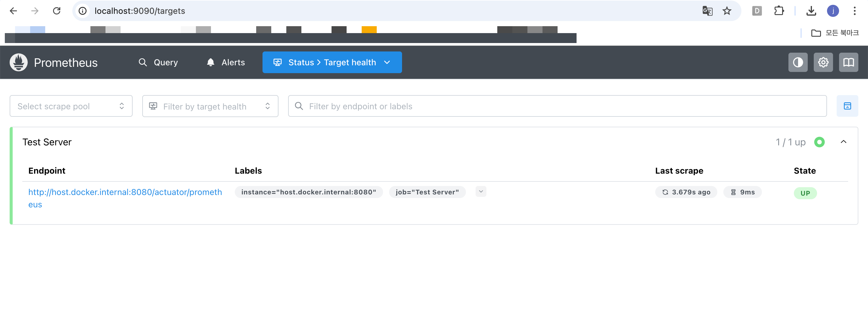This screenshot has height=319, width=868.
Task: Click the green pool health ring indicator
Action: click(x=819, y=142)
